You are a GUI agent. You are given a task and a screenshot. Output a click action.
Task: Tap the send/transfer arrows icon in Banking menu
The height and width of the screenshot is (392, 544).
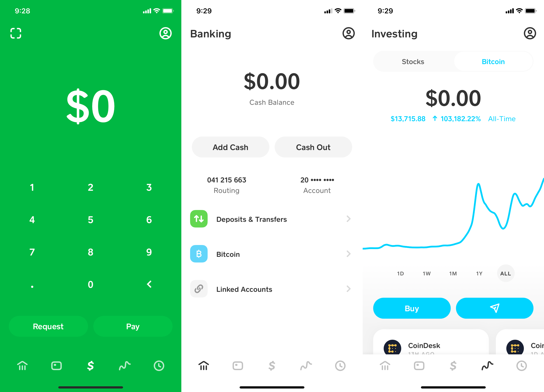tap(199, 219)
